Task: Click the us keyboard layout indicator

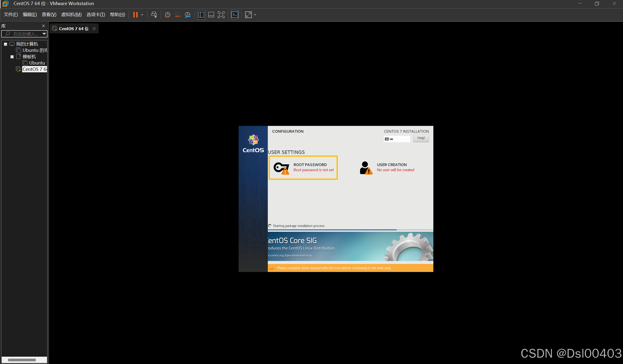Action: click(397, 139)
